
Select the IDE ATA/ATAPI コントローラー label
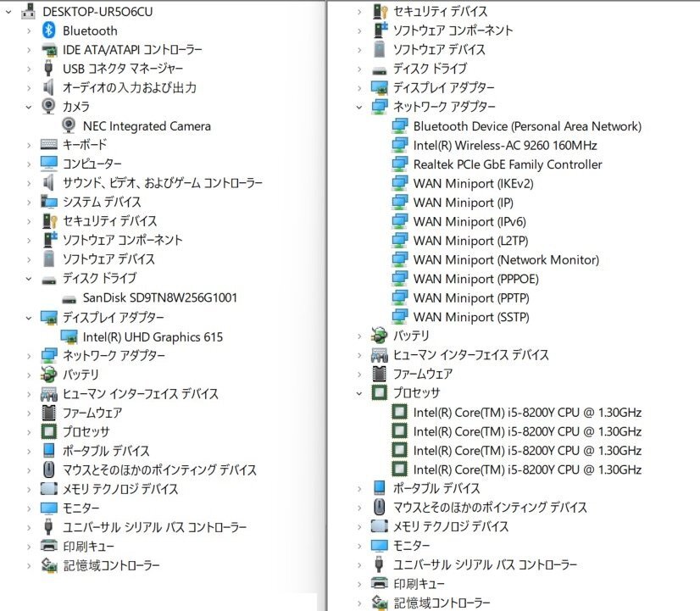(x=132, y=49)
